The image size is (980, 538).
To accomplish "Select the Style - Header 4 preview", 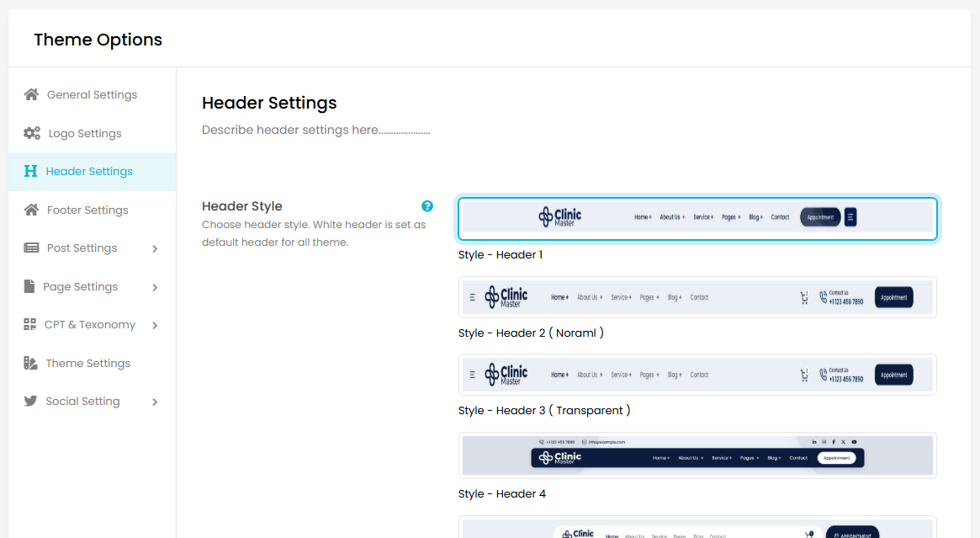I will click(x=697, y=455).
